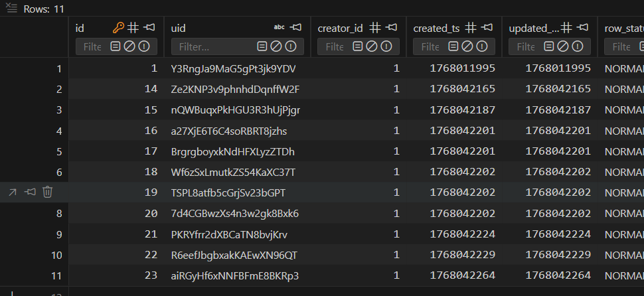
Task: Click the list icon beside Rows: 11
Action: tap(11, 9)
